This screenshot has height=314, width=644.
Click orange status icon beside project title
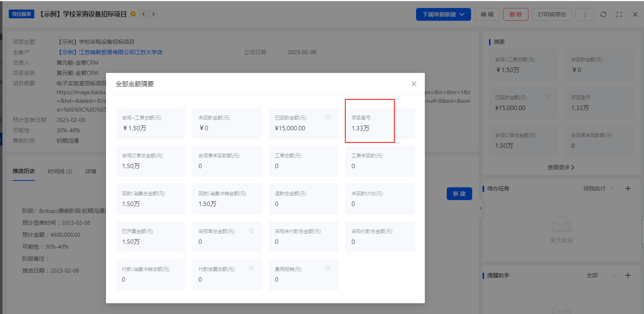133,14
